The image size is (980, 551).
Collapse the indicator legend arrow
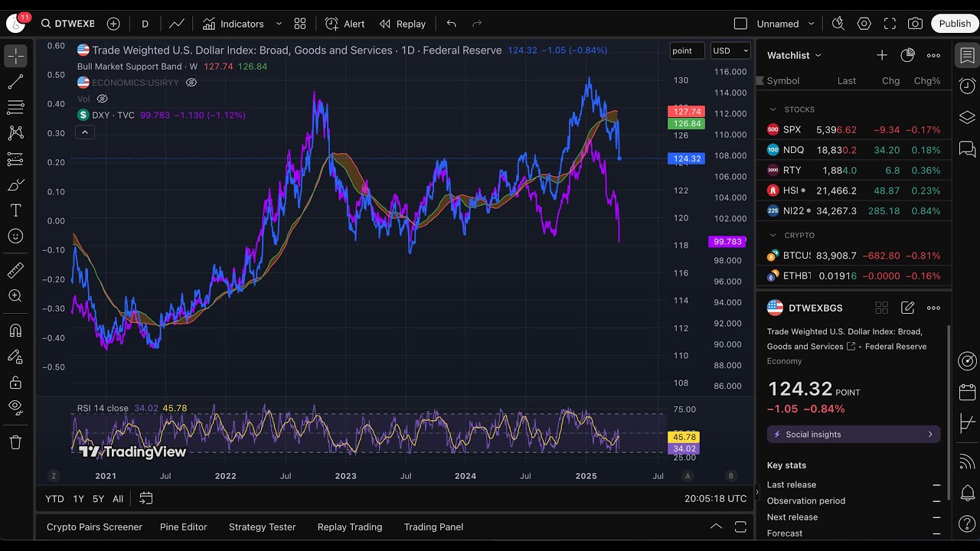(x=85, y=132)
